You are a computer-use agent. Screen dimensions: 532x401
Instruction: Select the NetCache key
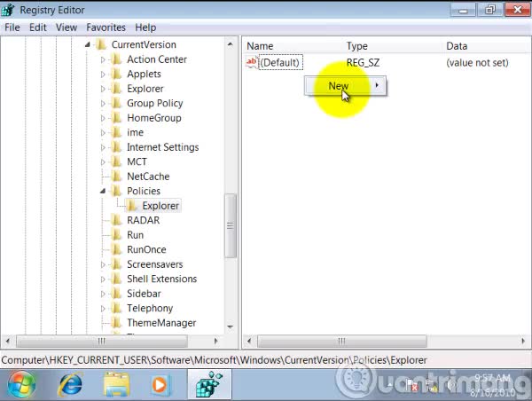point(148,177)
